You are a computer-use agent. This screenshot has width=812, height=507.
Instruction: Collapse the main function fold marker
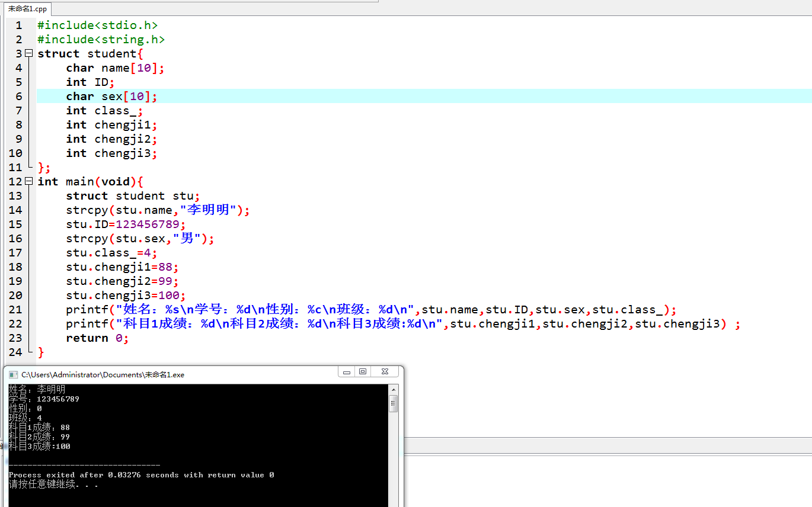pyautogui.click(x=28, y=181)
